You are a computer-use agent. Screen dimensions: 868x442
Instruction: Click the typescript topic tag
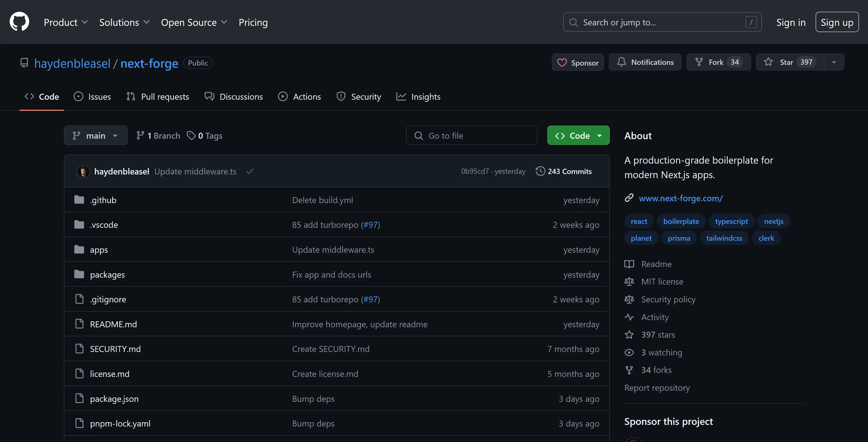pos(731,221)
